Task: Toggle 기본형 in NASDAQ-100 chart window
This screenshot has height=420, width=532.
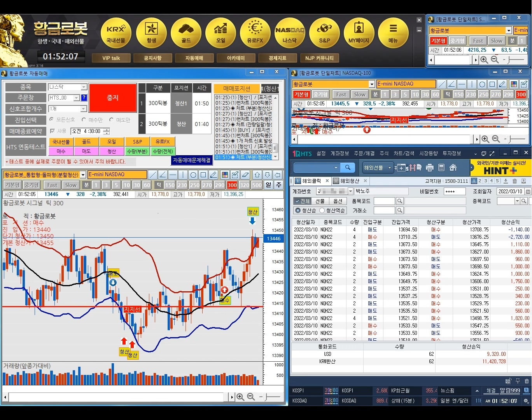Action: [301, 94]
